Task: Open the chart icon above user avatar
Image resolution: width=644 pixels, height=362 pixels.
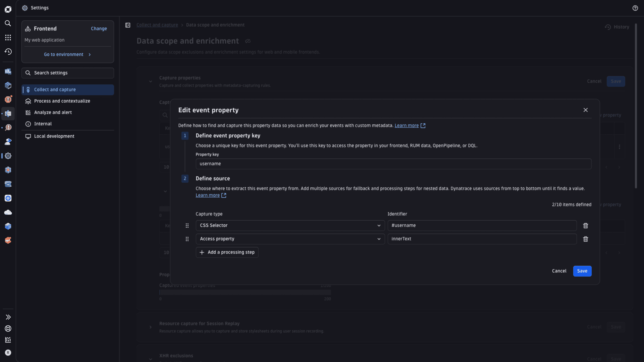Action: click(8, 340)
